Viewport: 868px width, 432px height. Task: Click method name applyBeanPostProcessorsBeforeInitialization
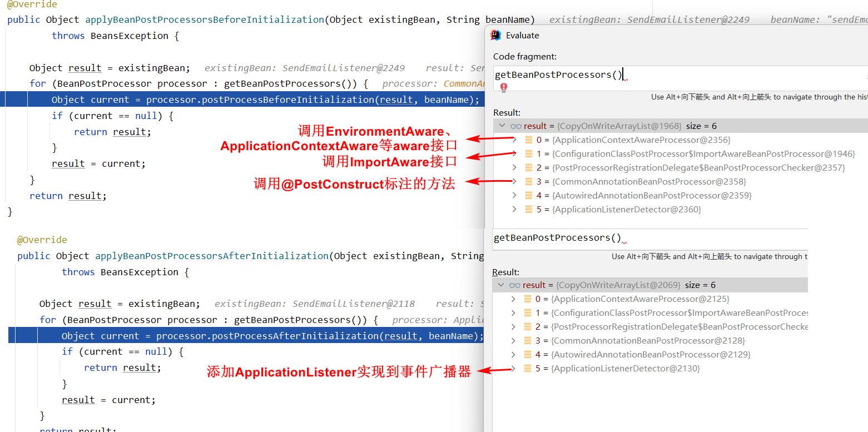(x=205, y=19)
